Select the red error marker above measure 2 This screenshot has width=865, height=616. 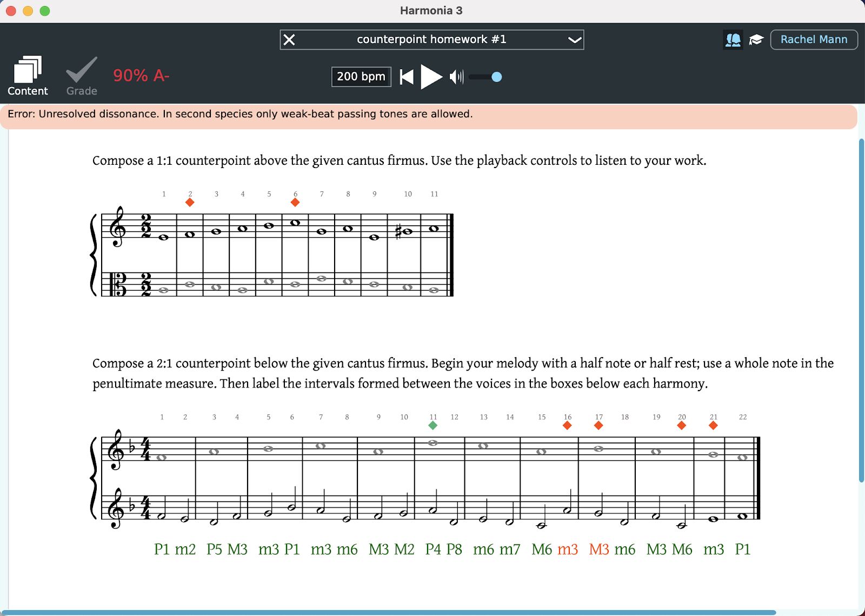tap(190, 202)
